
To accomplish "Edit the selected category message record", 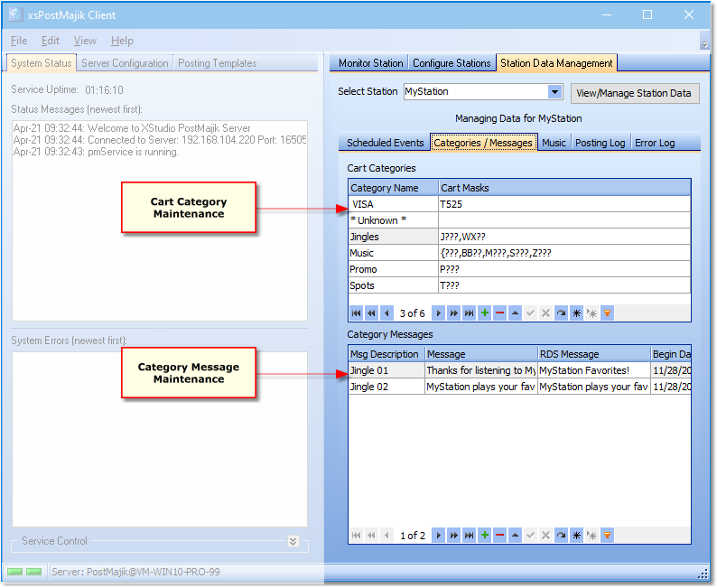I will [515, 535].
